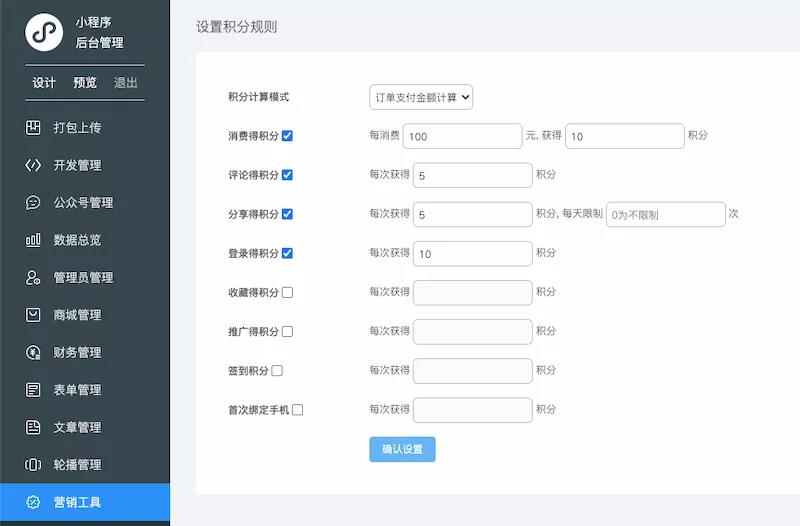Enable the 签到积分 checkbox
Viewport: 800px width, 526px height.
(277, 370)
